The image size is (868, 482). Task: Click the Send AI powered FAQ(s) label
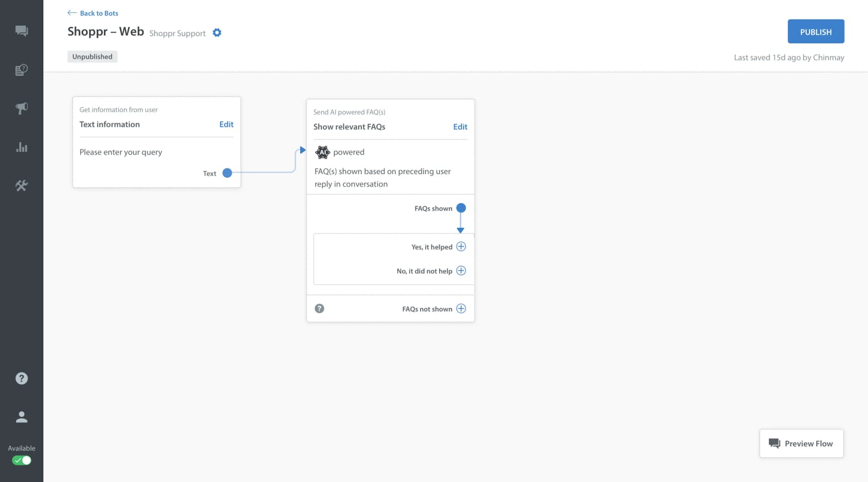(x=349, y=112)
